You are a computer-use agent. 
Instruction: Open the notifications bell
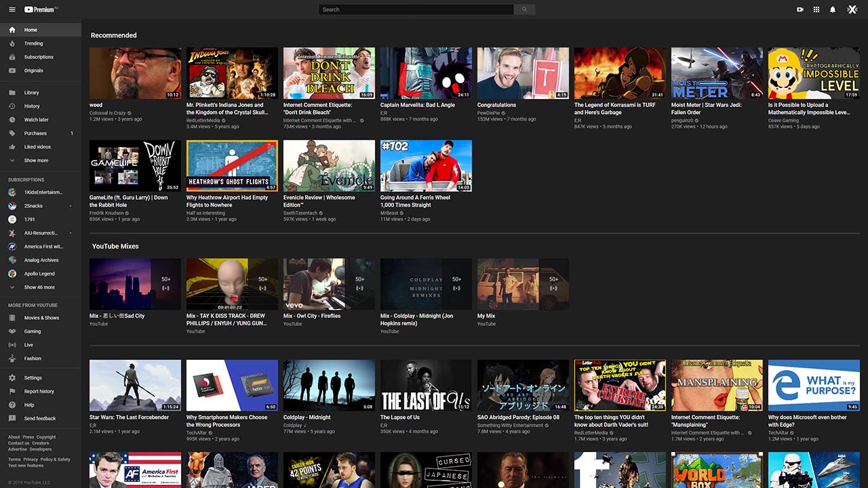click(833, 9)
